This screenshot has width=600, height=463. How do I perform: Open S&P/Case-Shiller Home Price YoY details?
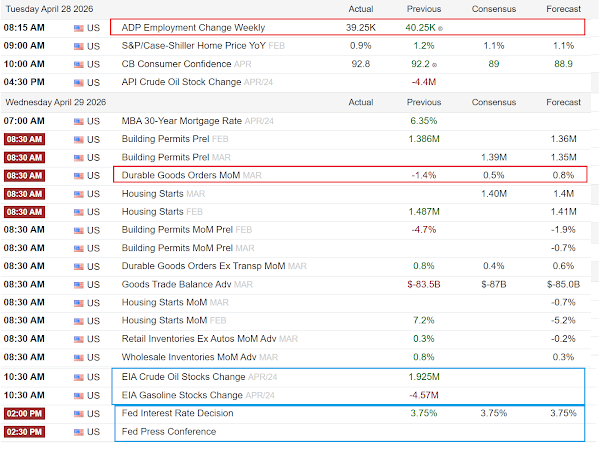tap(194, 46)
